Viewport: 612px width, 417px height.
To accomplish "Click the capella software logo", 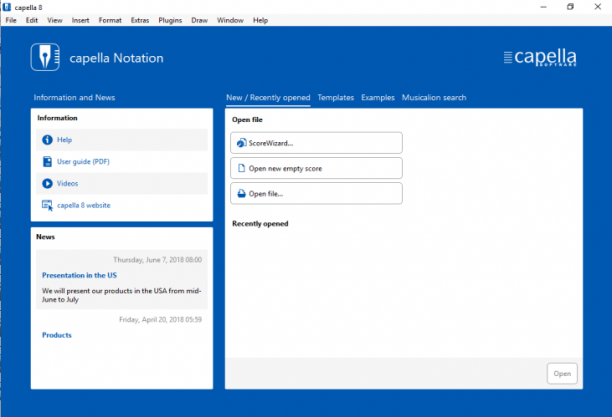I will pyautogui.click(x=540, y=57).
